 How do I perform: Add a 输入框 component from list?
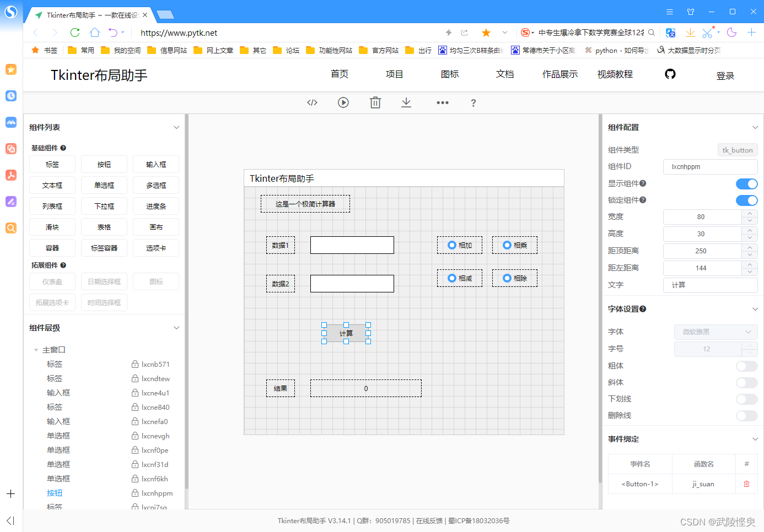click(156, 165)
